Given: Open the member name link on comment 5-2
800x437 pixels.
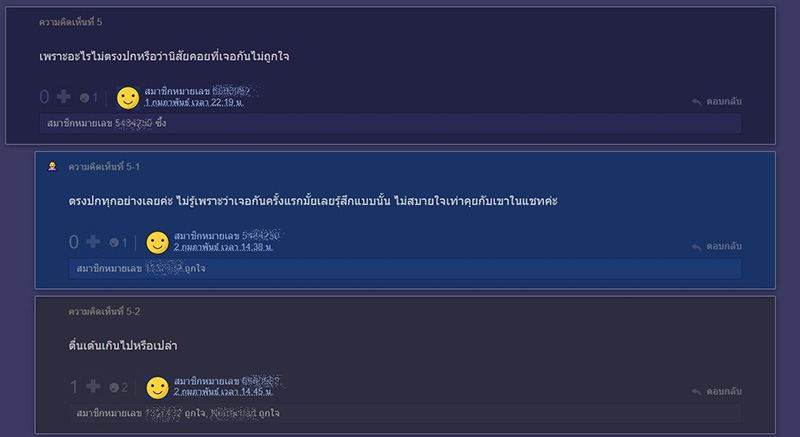Looking at the screenshot, I should pyautogui.click(x=225, y=381).
